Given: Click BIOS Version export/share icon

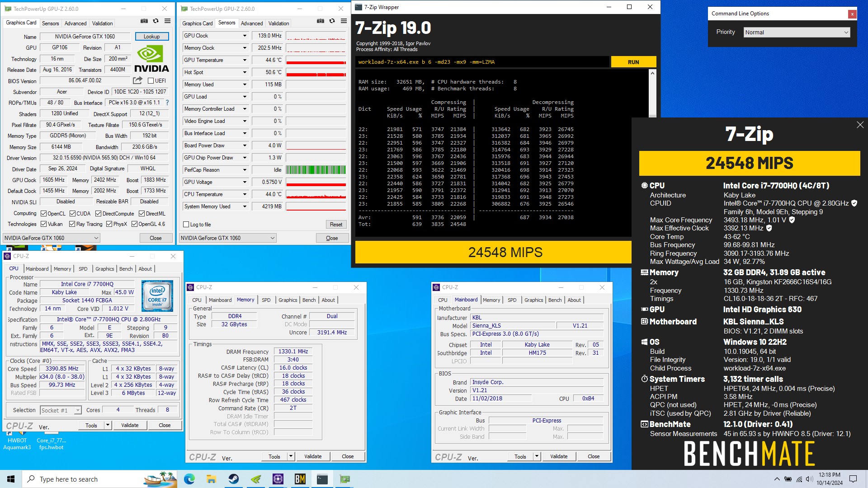Looking at the screenshot, I should coord(137,80).
